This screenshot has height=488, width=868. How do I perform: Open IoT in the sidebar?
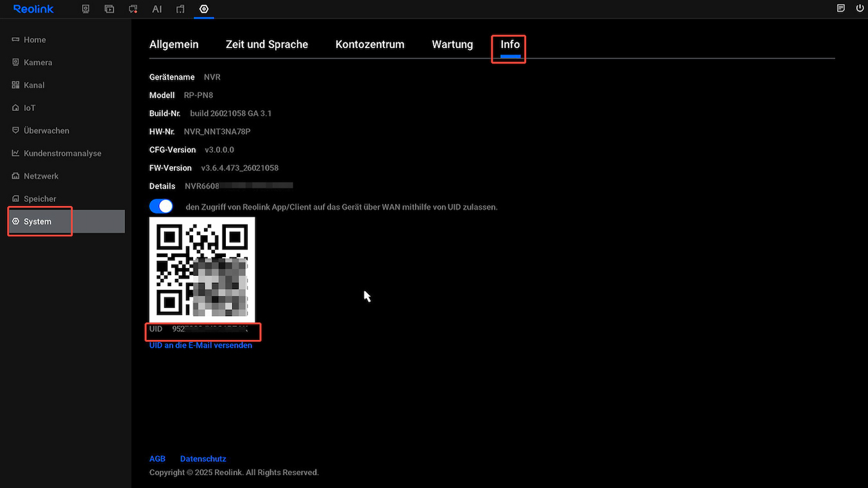coord(65,108)
